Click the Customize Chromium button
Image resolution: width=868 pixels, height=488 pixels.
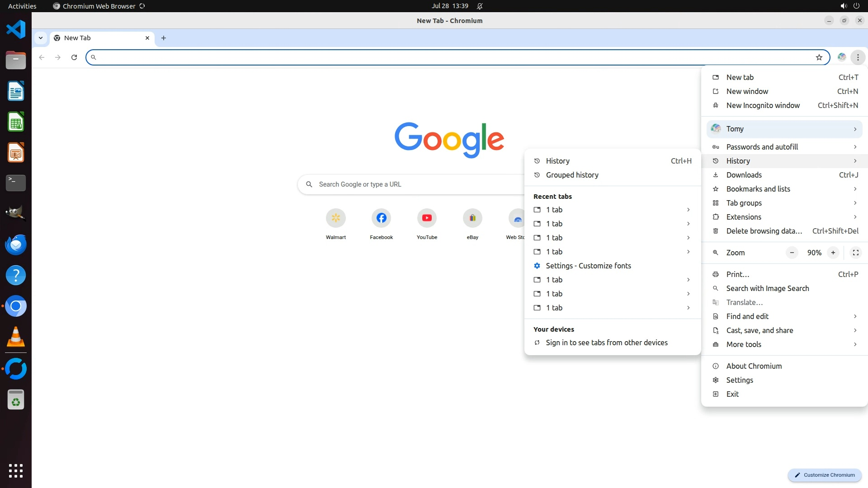coord(825,475)
